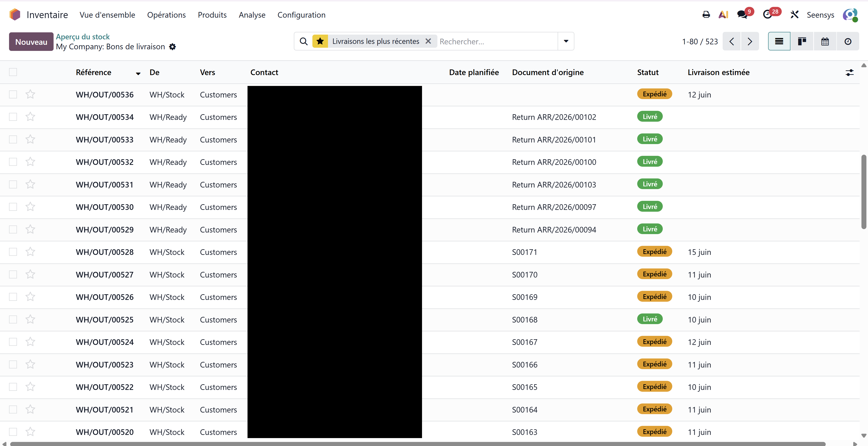Sort by the Vers column header
The image size is (868, 446).
click(207, 72)
